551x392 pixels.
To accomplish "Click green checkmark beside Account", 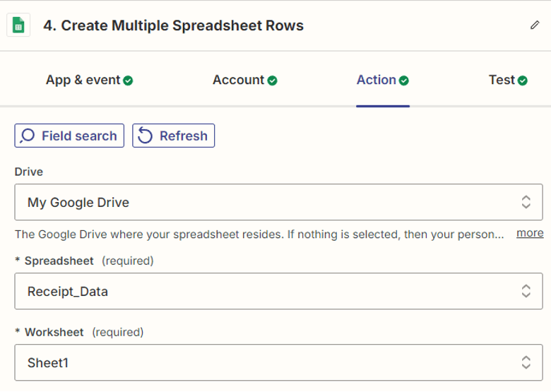I will pos(273,81).
